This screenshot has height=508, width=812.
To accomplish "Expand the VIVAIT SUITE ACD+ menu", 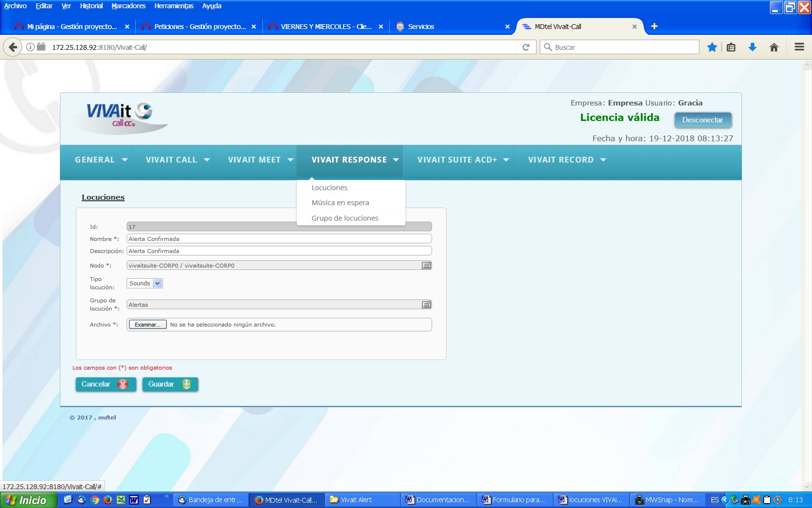I will tap(463, 160).
